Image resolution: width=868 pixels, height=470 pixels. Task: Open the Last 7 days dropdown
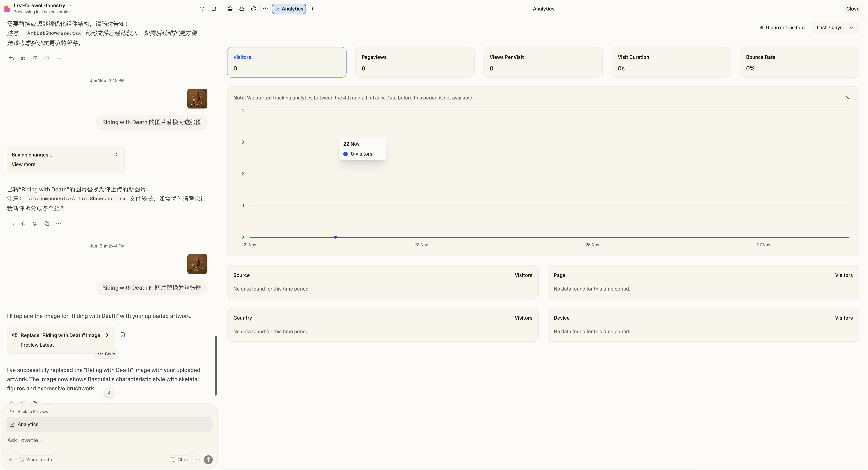coord(835,28)
